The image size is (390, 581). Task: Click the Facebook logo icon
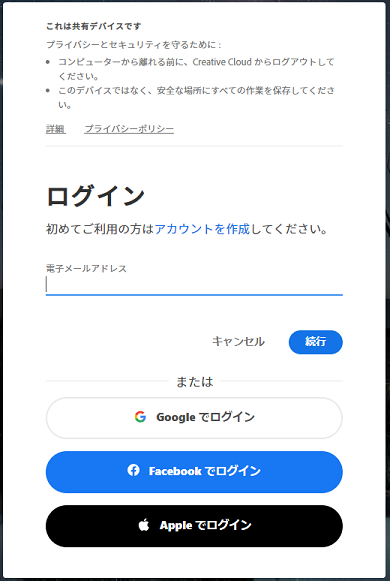click(133, 471)
